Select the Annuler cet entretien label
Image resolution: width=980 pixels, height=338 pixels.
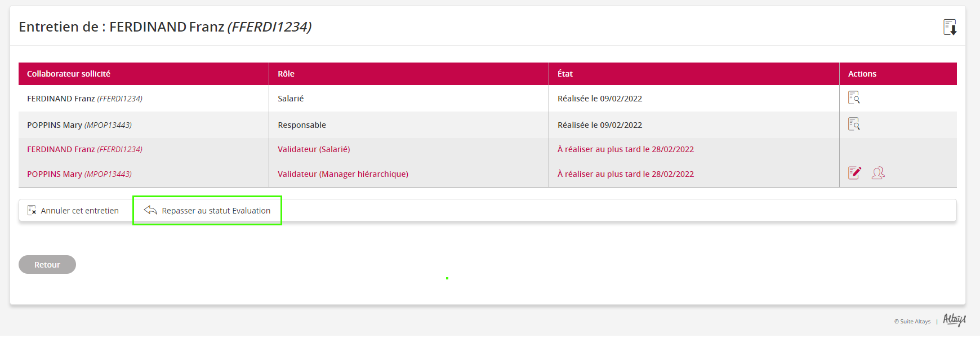click(79, 211)
